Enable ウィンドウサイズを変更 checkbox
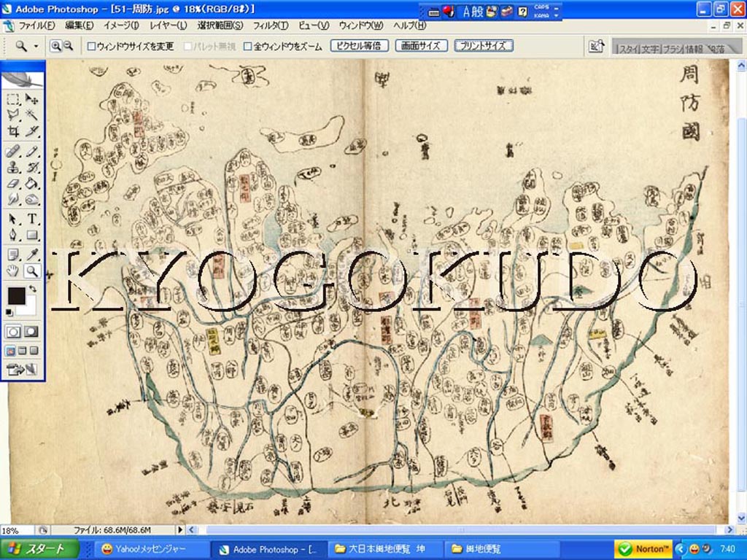 coord(91,47)
